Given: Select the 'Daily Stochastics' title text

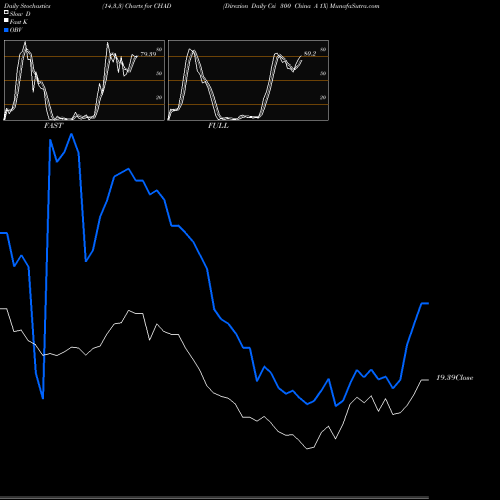Looking at the screenshot, I should click(27, 6).
